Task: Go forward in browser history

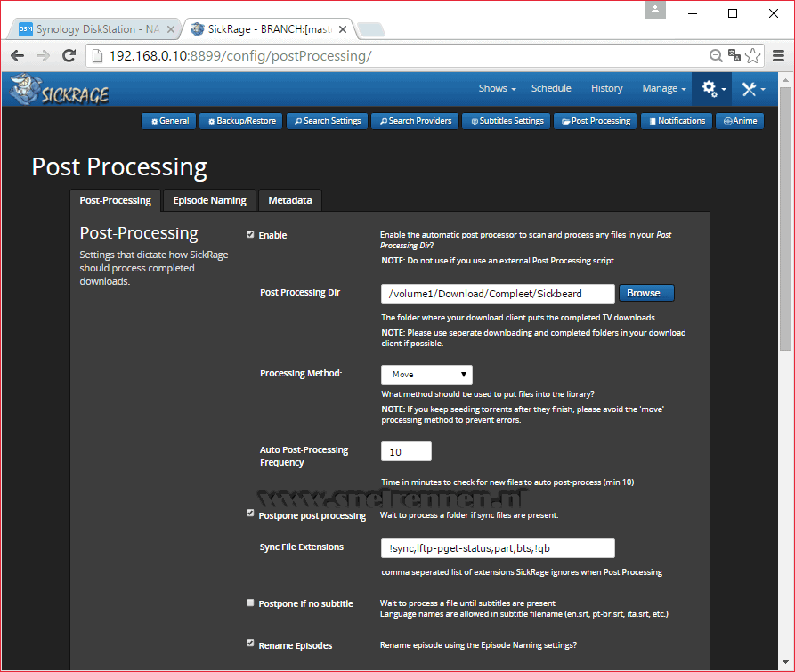Action: click(x=43, y=55)
